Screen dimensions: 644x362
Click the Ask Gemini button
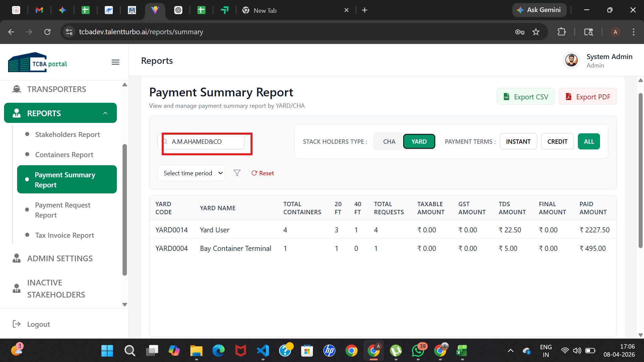[x=539, y=10]
